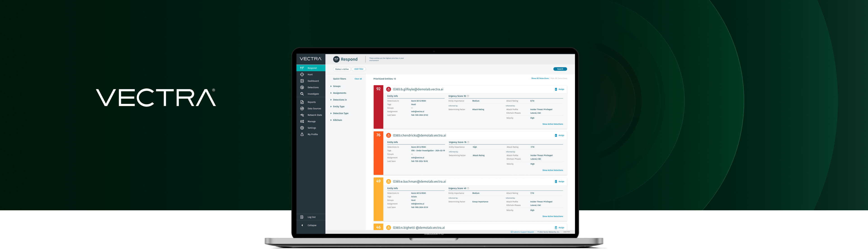This screenshot has height=251, width=868.
Task: Expand the Assignments quick filter
Action: 338,93
